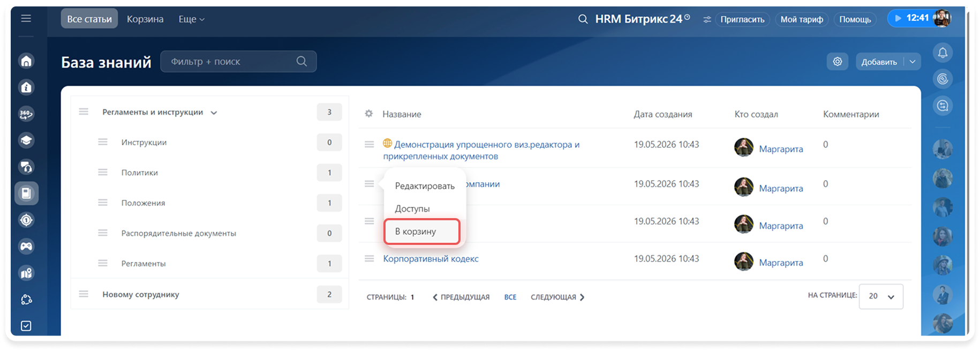Open the map pin icon in sidebar

tap(26, 273)
